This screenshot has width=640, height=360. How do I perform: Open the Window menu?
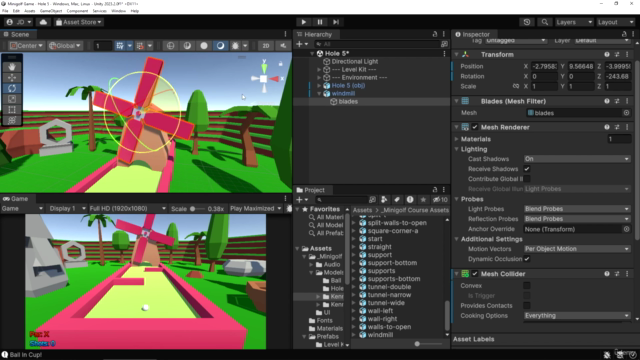tap(119, 11)
